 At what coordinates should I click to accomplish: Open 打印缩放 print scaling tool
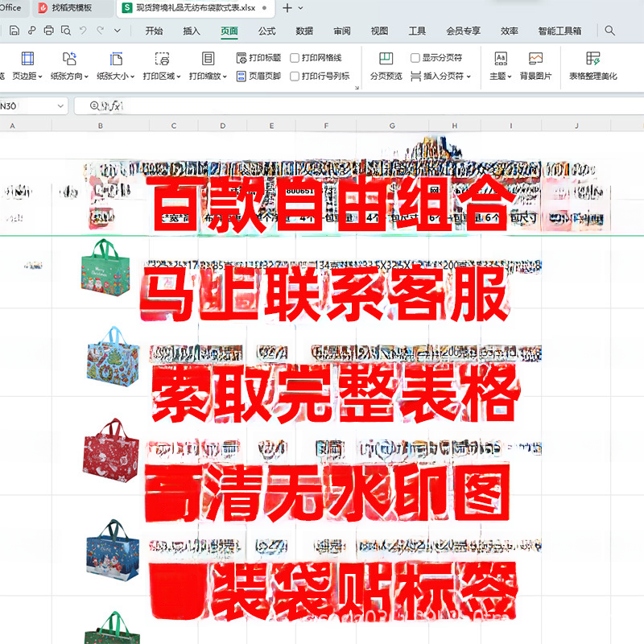coord(208,60)
